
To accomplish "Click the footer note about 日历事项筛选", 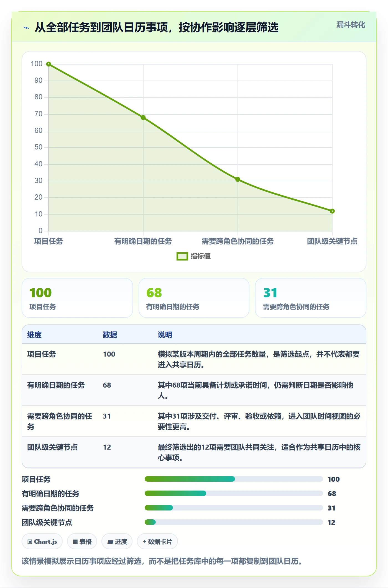I will pos(162,561).
